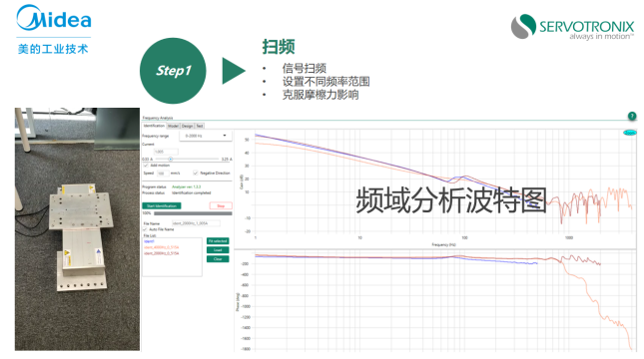This screenshot has width=644, height=359.
Task: Switch to the Design tab
Action: [188, 126]
